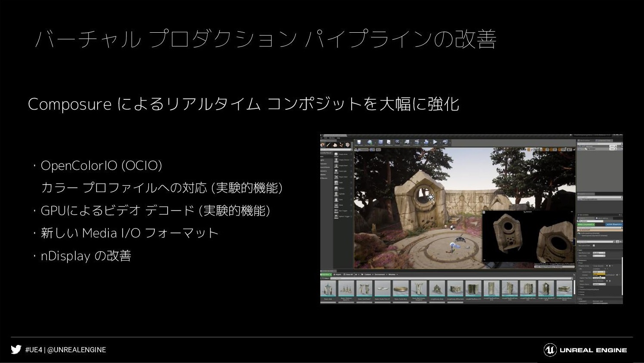Click the Import button in Content Browser
The image size is (644, 363).
pyautogui.click(x=337, y=274)
